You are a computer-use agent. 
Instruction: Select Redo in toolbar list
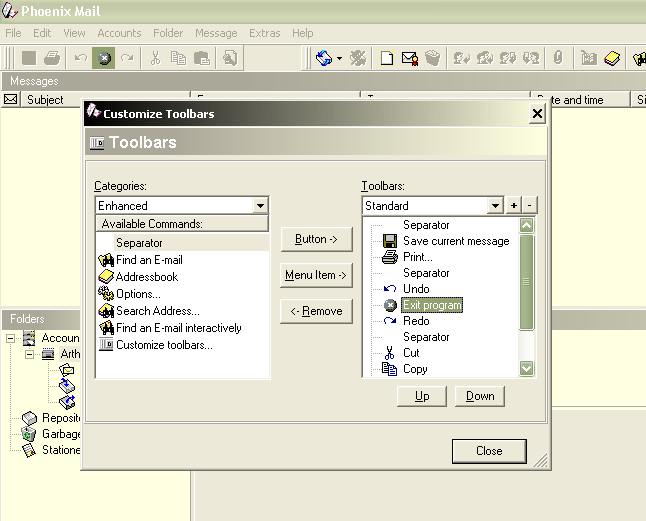416,321
